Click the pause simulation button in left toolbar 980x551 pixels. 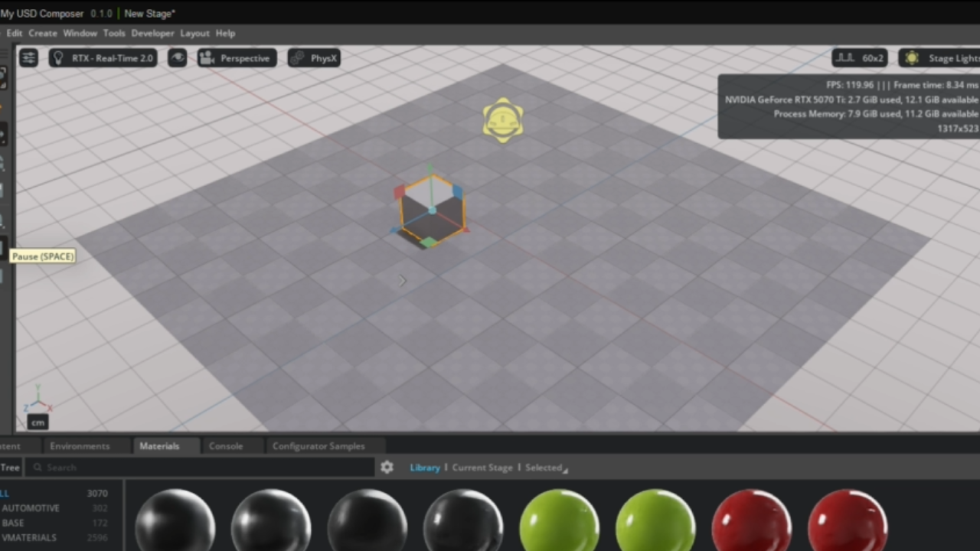(x=3, y=248)
